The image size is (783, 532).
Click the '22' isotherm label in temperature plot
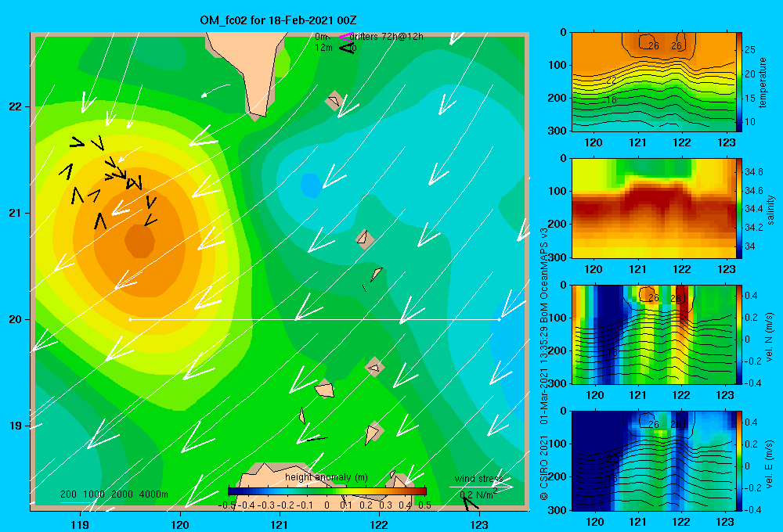pos(612,81)
